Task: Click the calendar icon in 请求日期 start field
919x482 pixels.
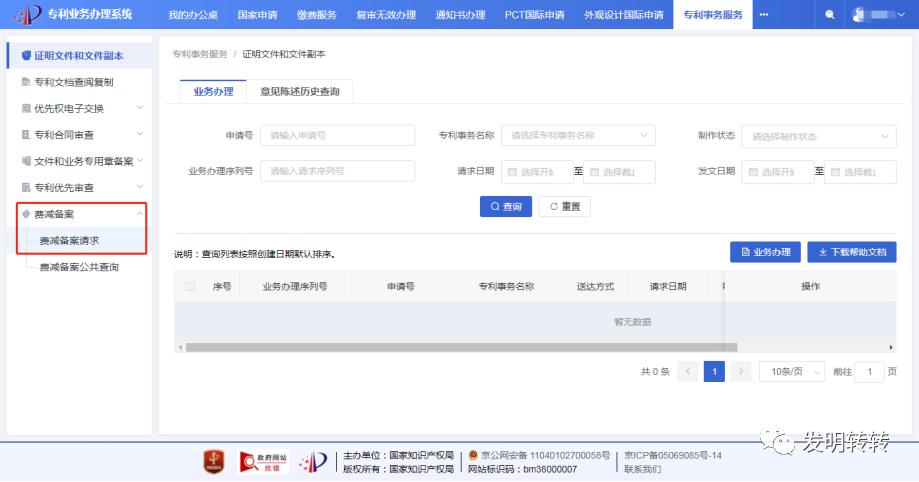Action: (x=512, y=172)
